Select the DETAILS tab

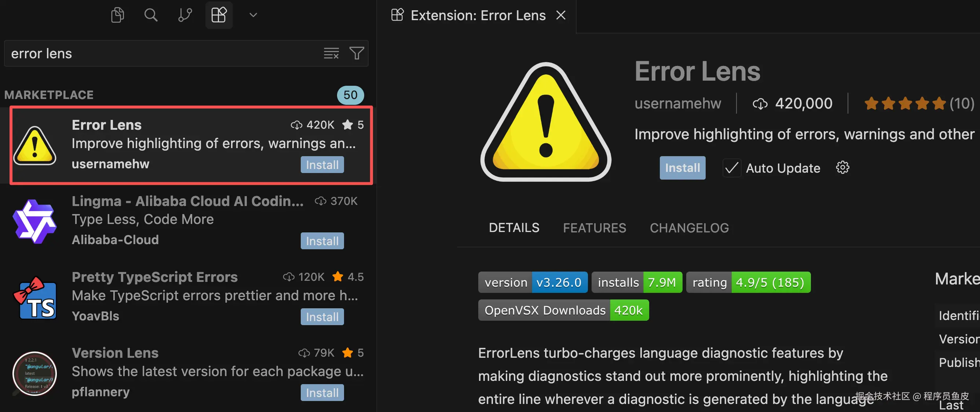513,228
